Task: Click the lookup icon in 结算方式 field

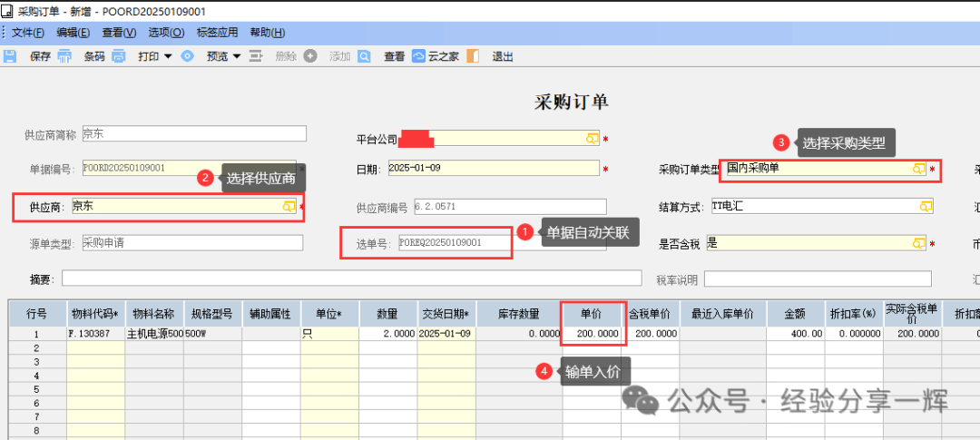Action: 926,207
